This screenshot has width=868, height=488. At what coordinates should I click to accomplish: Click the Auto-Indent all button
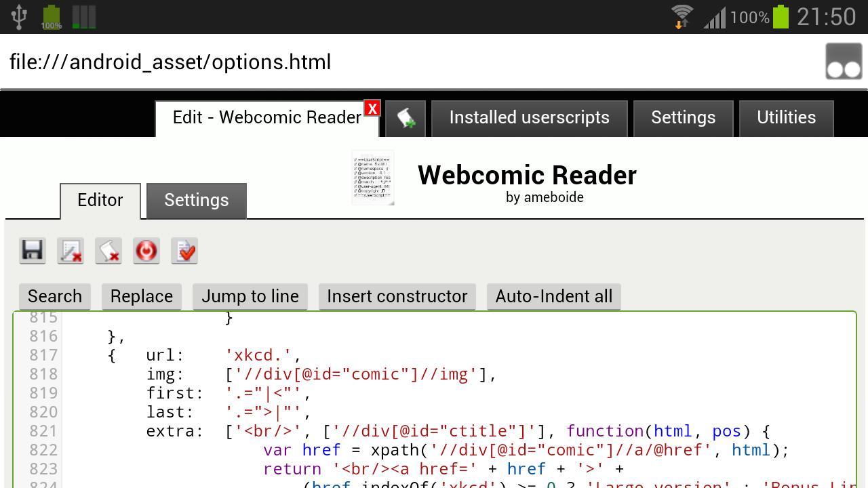(554, 297)
